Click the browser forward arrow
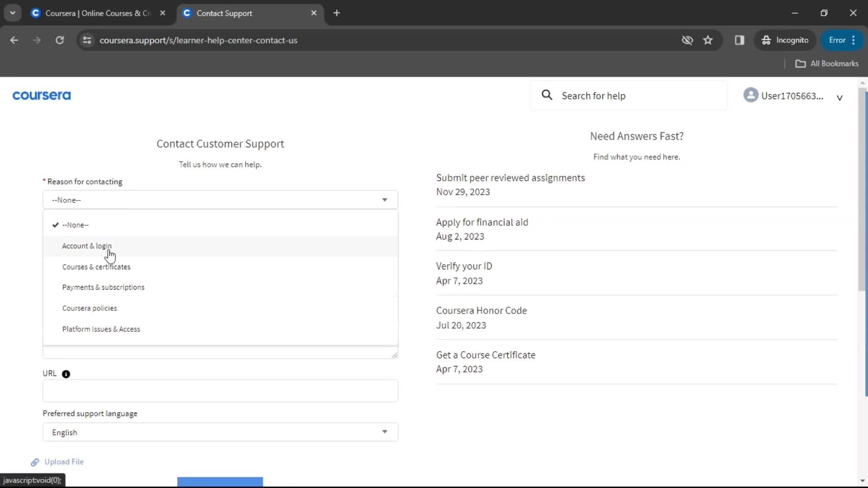868x488 pixels. pyautogui.click(x=37, y=40)
